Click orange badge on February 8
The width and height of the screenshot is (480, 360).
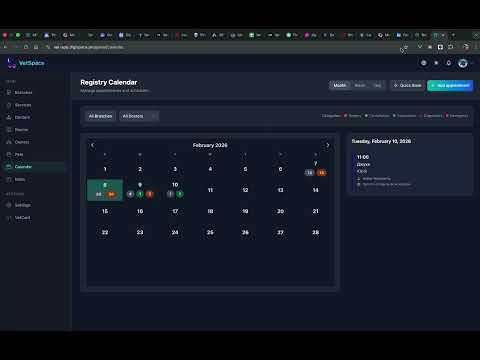point(111,194)
